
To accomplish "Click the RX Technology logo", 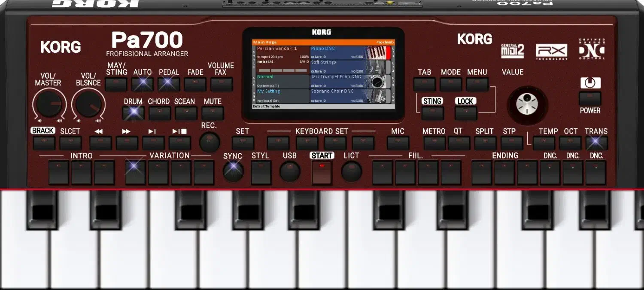I will (551, 52).
